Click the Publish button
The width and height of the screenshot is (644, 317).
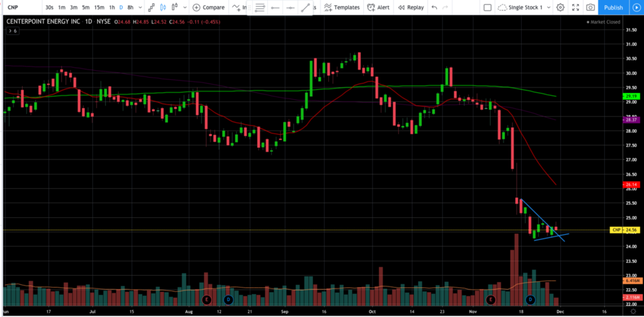(x=612, y=8)
